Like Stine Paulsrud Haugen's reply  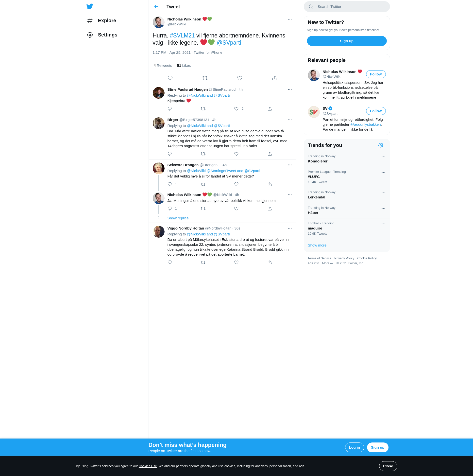[236, 109]
